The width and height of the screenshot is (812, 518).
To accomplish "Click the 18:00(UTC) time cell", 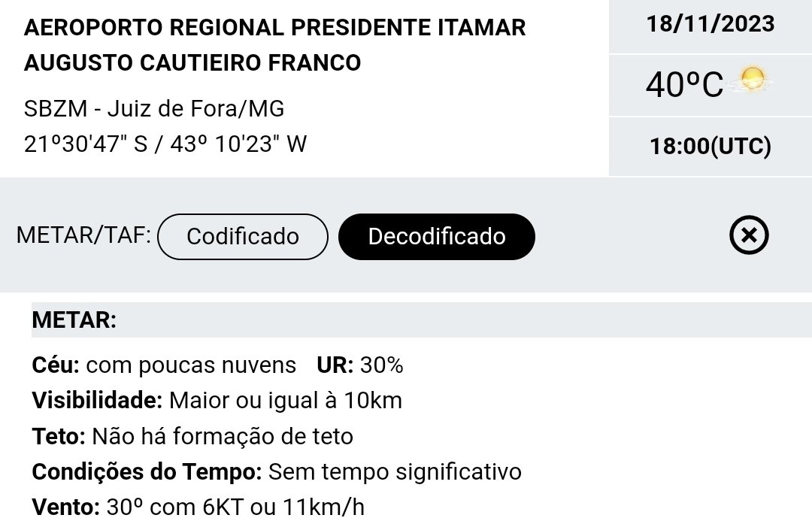I will pyautogui.click(x=710, y=146).
